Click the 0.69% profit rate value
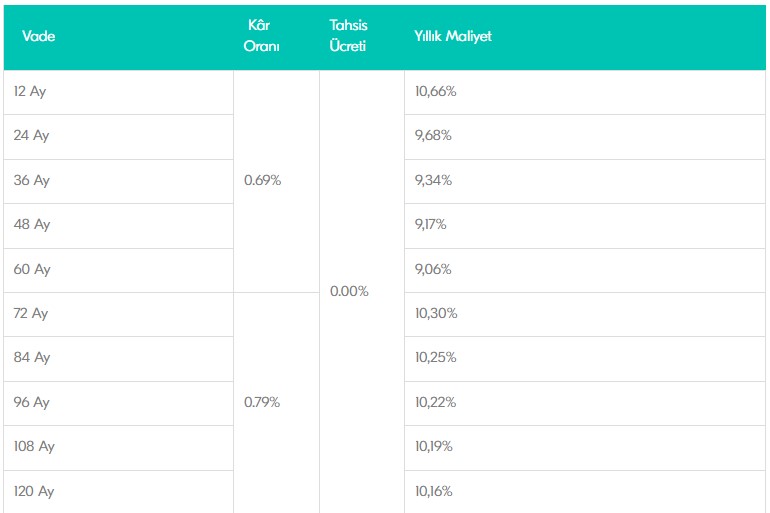770x513 pixels. click(262, 180)
